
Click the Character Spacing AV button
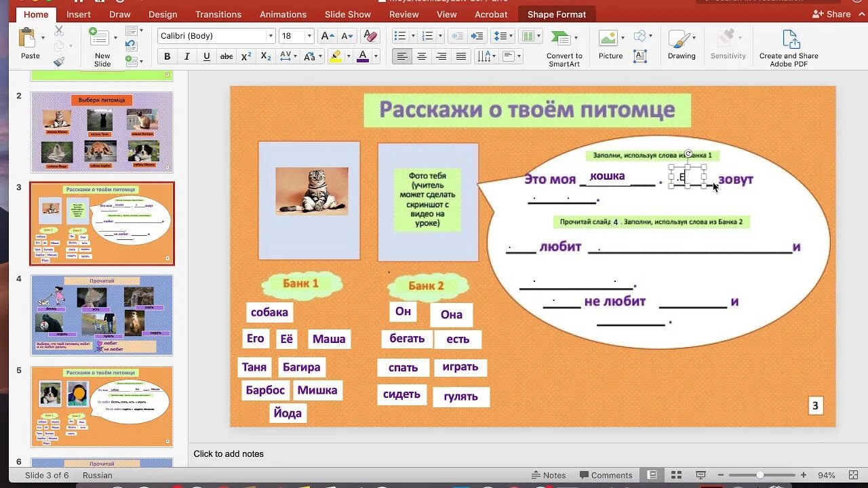click(288, 57)
